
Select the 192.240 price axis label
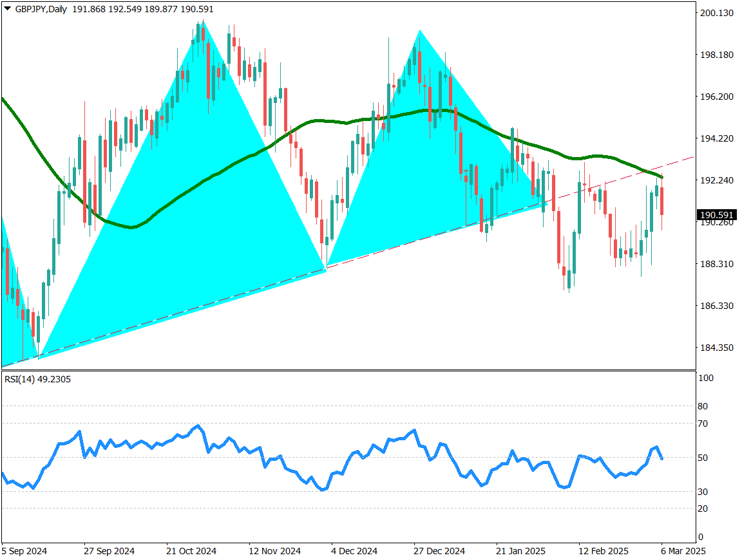tap(716, 180)
